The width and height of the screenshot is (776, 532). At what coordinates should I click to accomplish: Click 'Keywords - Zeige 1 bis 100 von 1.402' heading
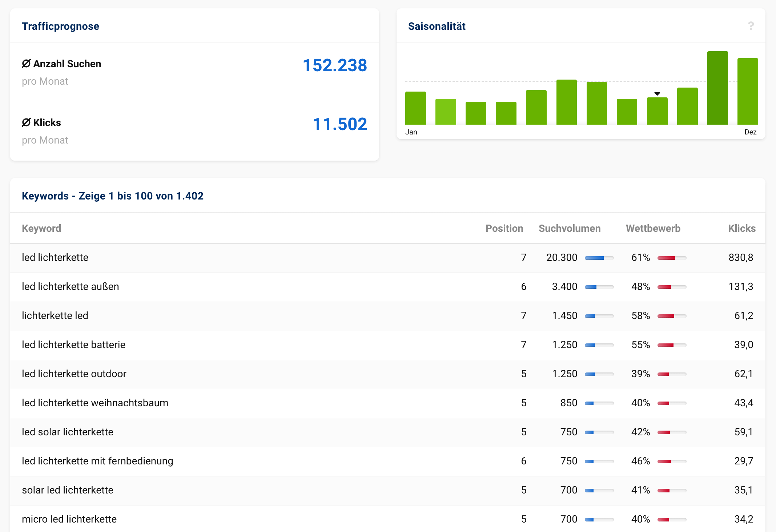tap(113, 196)
